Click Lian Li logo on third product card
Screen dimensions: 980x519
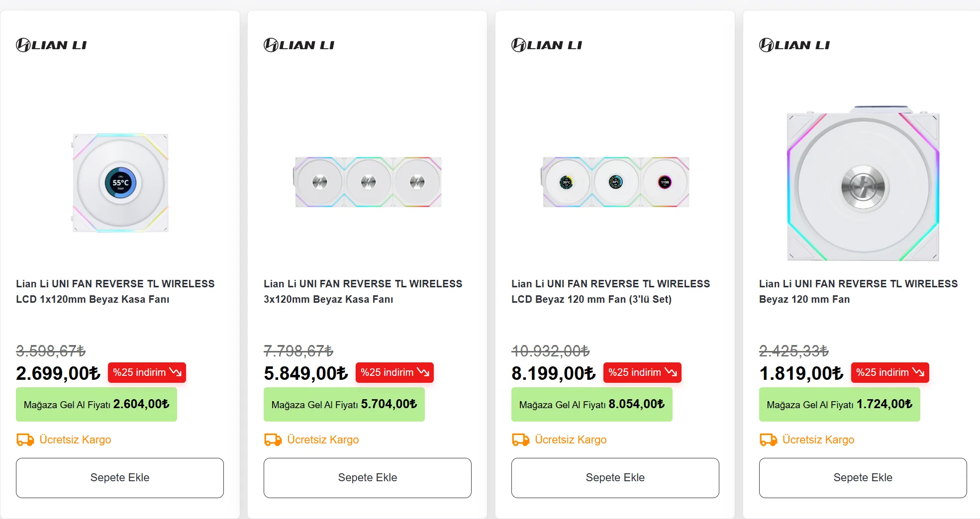coord(547,45)
